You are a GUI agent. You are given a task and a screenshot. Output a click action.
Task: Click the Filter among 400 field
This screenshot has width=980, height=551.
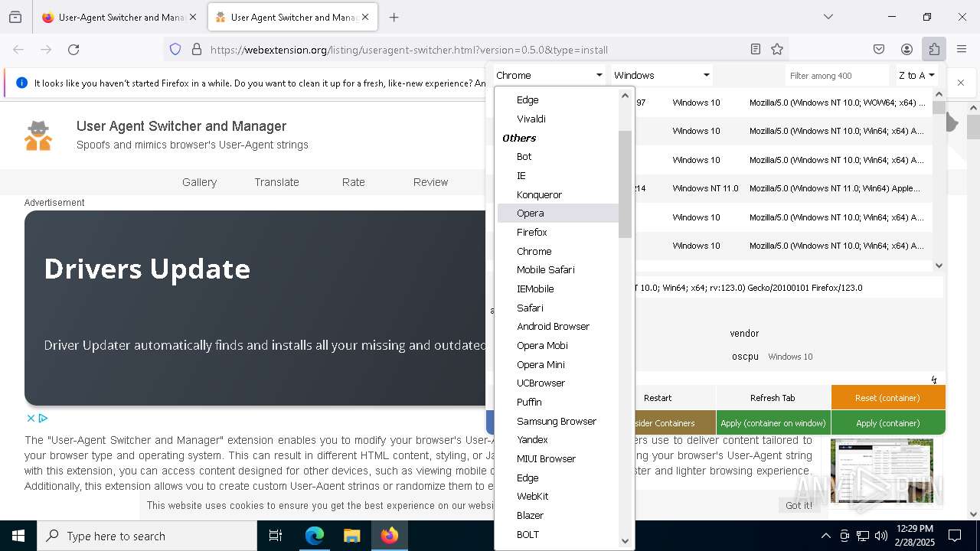[838, 75]
